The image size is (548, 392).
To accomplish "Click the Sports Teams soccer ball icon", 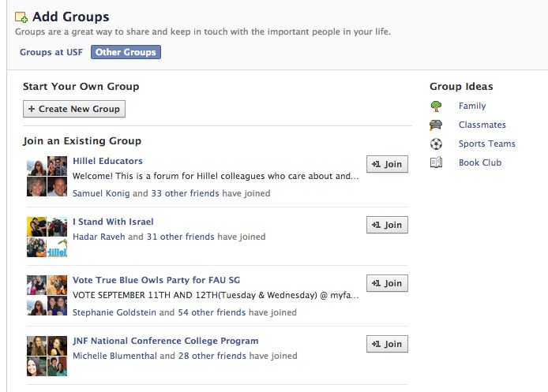I will point(436,144).
